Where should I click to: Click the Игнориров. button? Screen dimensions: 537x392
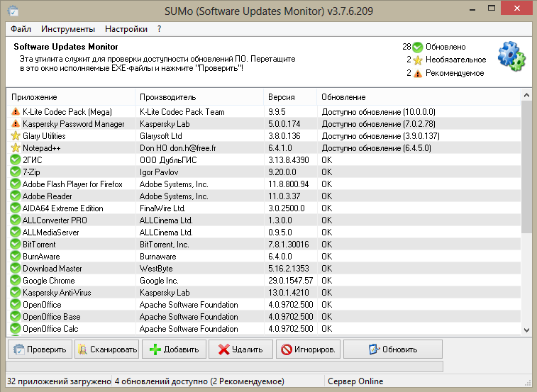point(308,349)
